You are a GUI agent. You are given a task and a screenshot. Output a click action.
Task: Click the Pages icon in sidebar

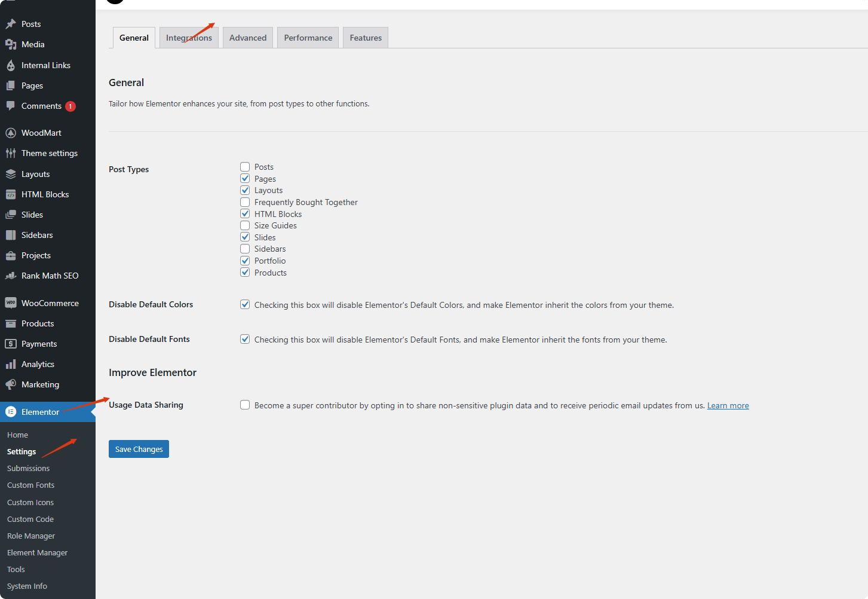point(11,85)
